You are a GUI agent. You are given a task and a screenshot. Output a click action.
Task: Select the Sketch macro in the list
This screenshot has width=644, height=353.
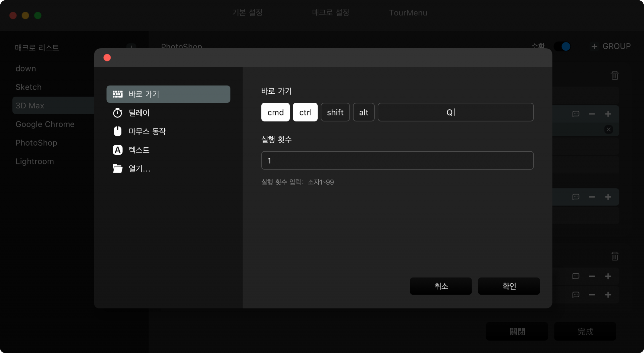[x=29, y=87]
